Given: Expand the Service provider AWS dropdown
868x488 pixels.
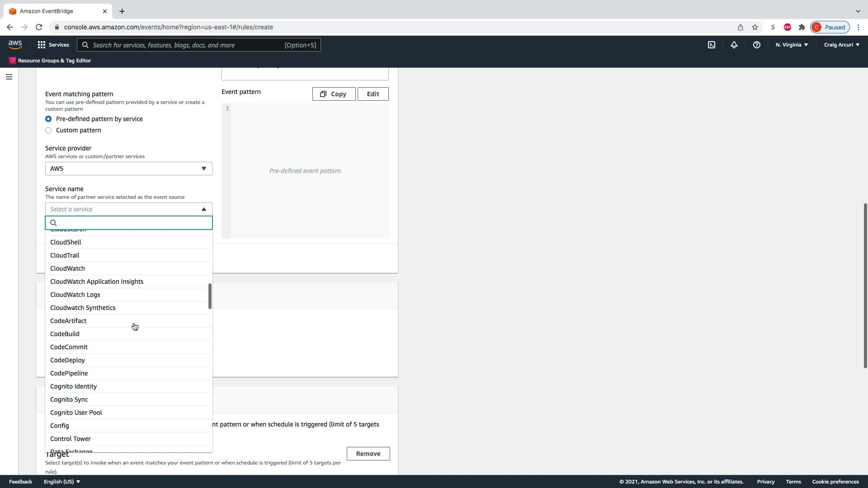Looking at the screenshot, I should point(128,169).
